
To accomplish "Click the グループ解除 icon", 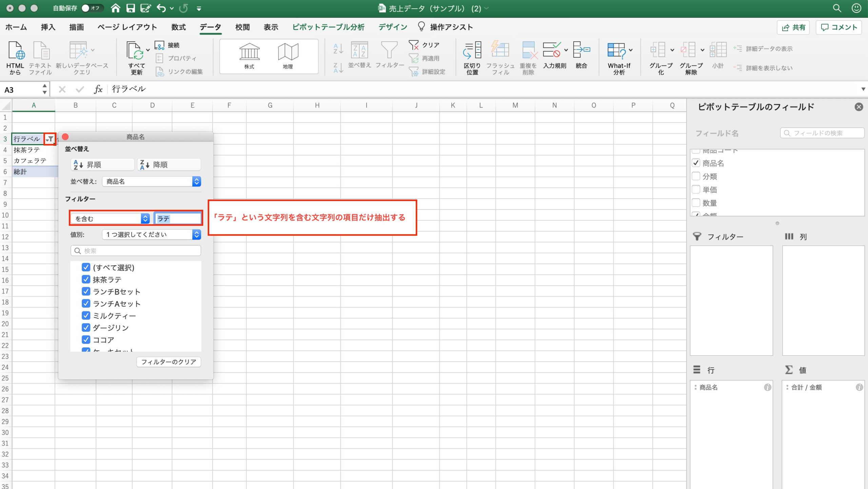I will coord(688,50).
